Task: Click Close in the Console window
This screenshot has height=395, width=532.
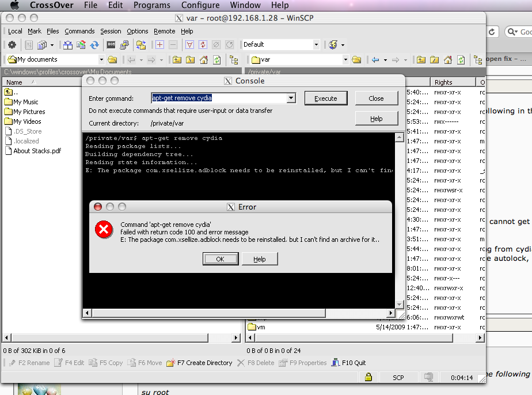Action: point(377,98)
